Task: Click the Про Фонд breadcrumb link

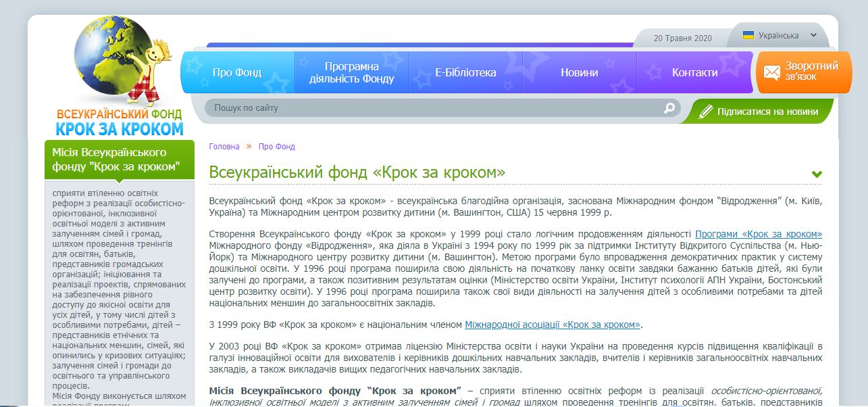Action: point(277,146)
